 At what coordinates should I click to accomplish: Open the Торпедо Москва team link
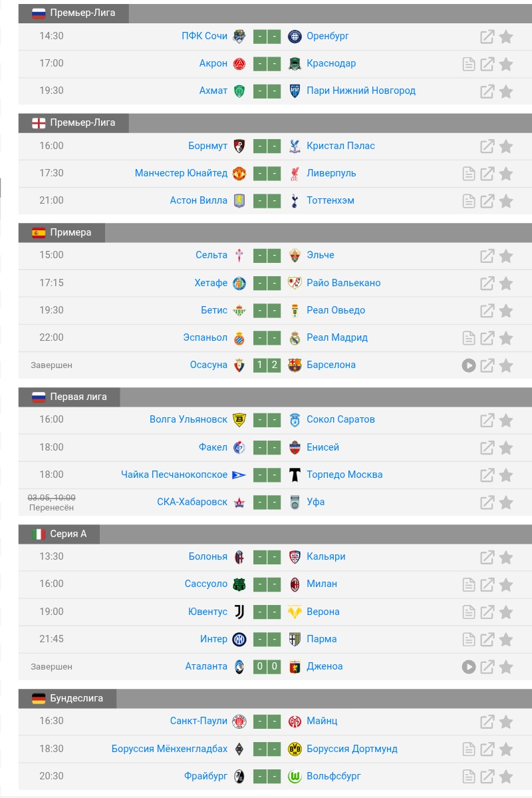tap(344, 475)
